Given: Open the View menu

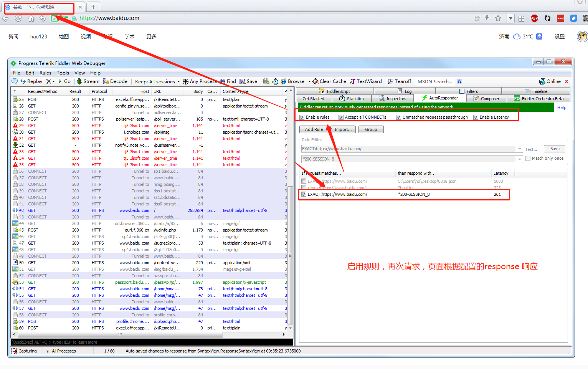Looking at the screenshot, I should pos(79,73).
